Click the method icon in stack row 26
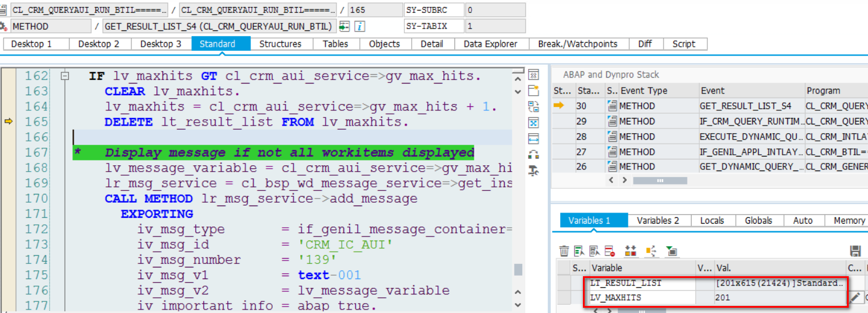This screenshot has width=868, height=313. [612, 166]
